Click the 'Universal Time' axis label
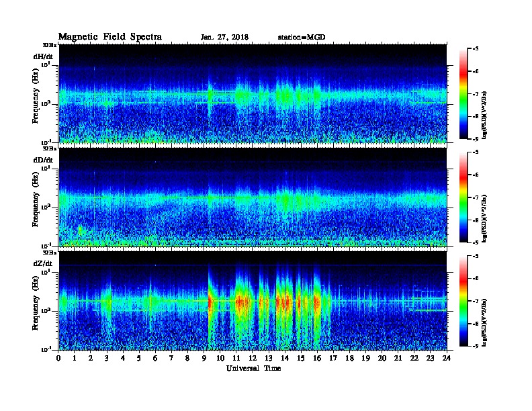Image resolution: width=532 pixels, height=411 pixels. (x=253, y=368)
